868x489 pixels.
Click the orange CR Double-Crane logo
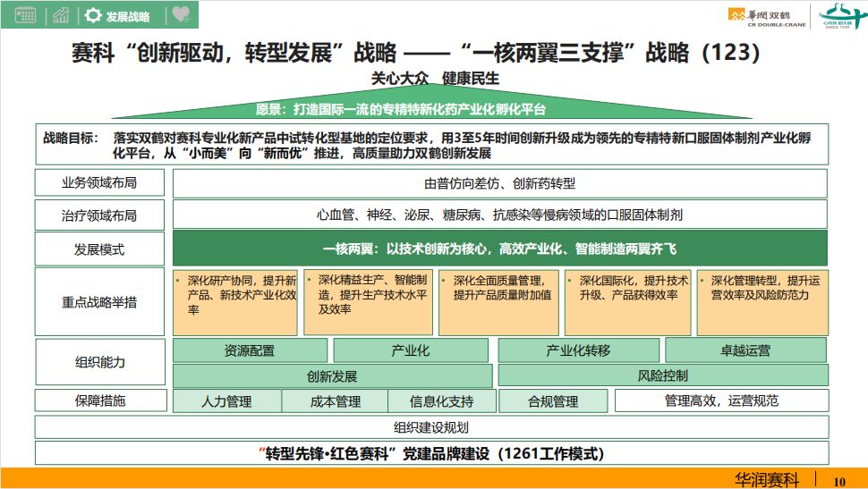click(767, 15)
